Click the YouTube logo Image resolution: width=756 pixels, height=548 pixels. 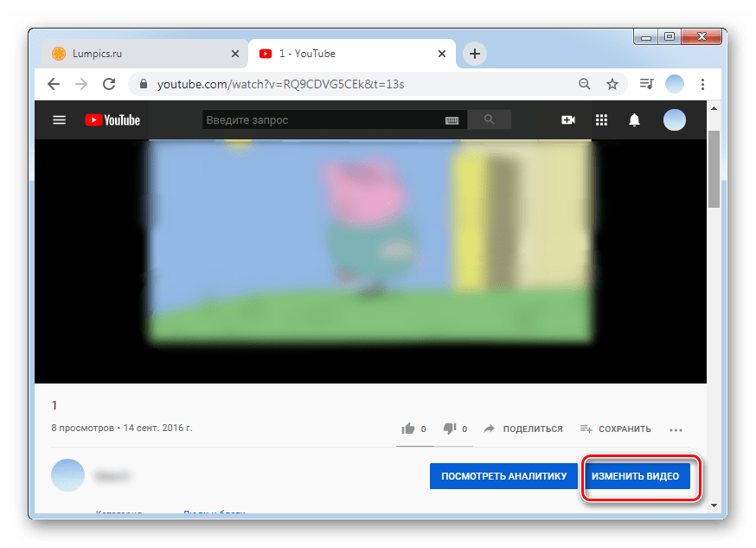coord(112,120)
